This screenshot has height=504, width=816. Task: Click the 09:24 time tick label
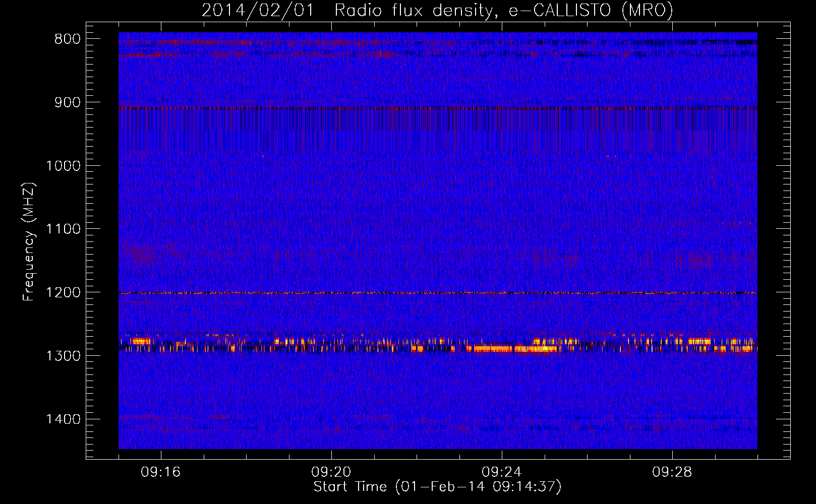[x=502, y=472]
